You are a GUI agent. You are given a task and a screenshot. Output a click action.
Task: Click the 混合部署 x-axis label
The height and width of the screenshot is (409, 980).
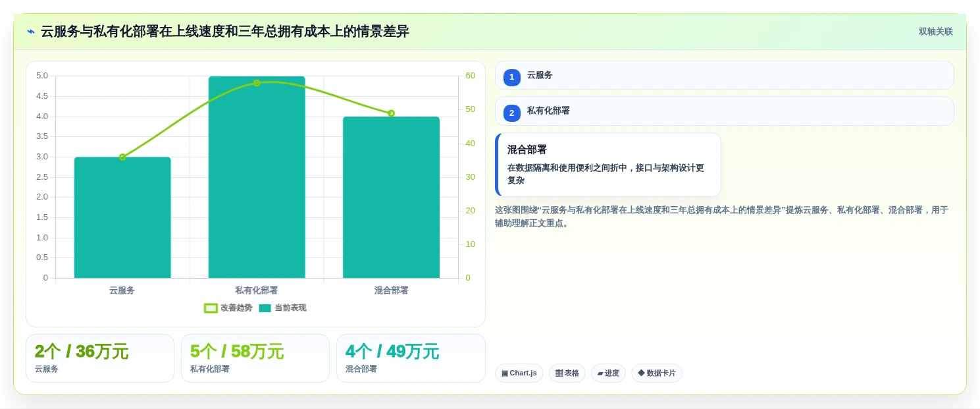391,290
